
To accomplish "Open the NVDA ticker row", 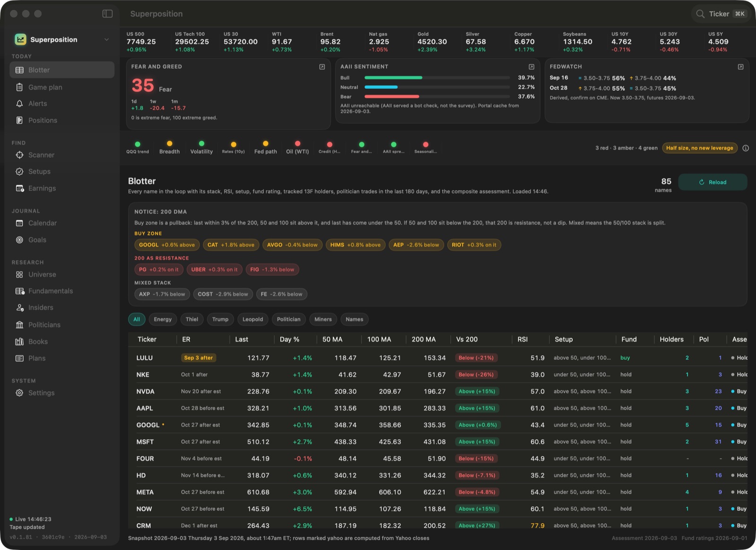I will point(438,391).
